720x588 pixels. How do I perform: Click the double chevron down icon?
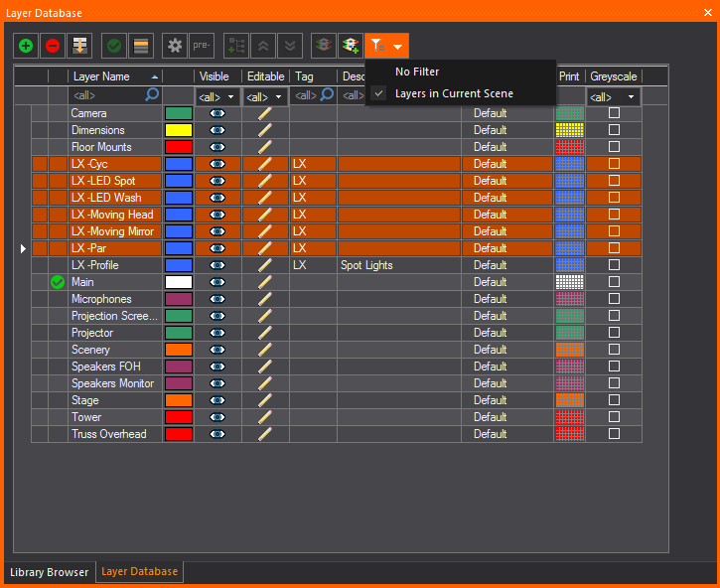pos(289,46)
